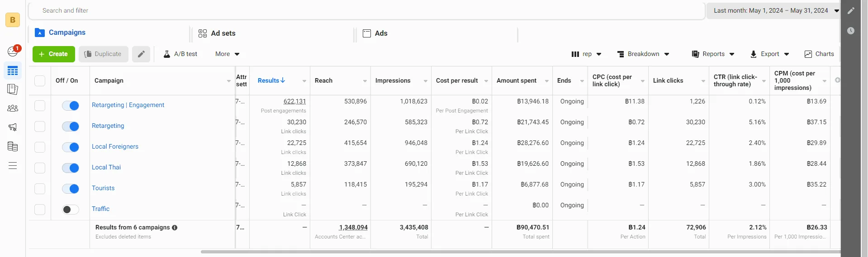Expand the Breakdown dropdown
The width and height of the screenshot is (868, 257).
(x=643, y=54)
